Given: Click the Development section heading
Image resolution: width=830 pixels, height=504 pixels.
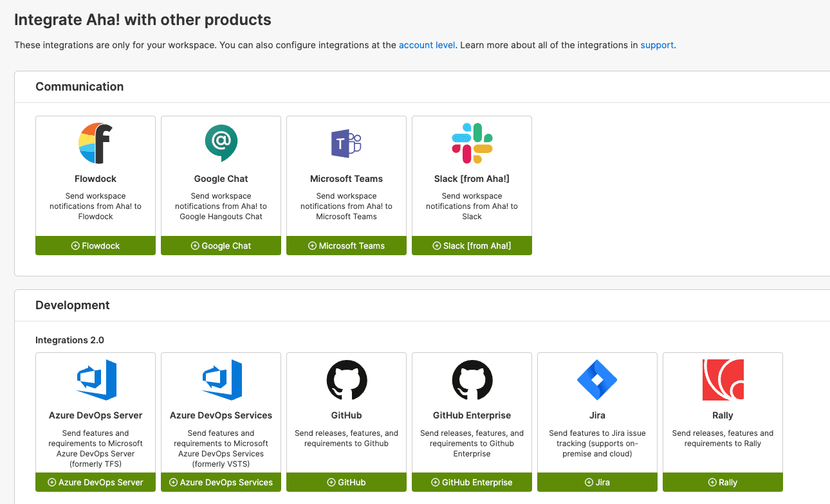Looking at the screenshot, I should [x=72, y=305].
